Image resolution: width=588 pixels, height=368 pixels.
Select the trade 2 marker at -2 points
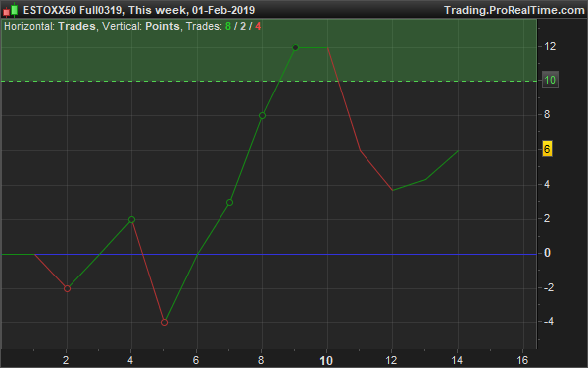(x=67, y=288)
